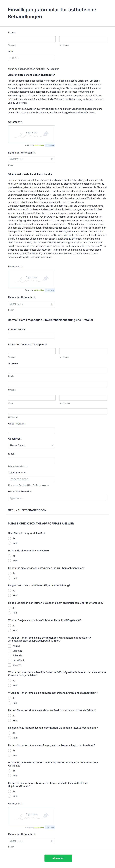Click Löschen under the first signature
The height and width of the screenshot is (868, 115).
point(50,146)
